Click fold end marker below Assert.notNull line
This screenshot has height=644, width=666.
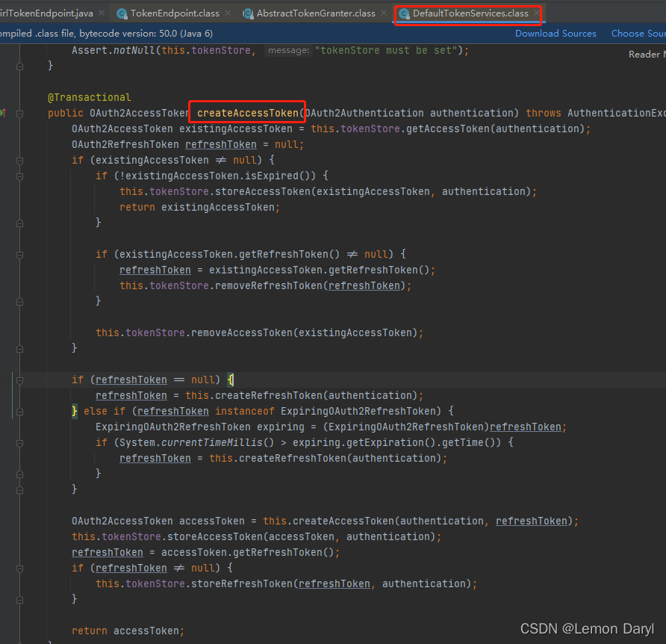[19, 66]
